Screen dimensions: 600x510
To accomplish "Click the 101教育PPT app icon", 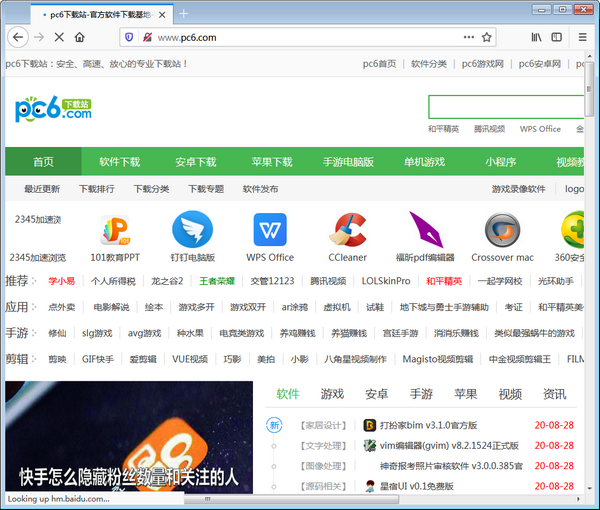I will click(115, 230).
